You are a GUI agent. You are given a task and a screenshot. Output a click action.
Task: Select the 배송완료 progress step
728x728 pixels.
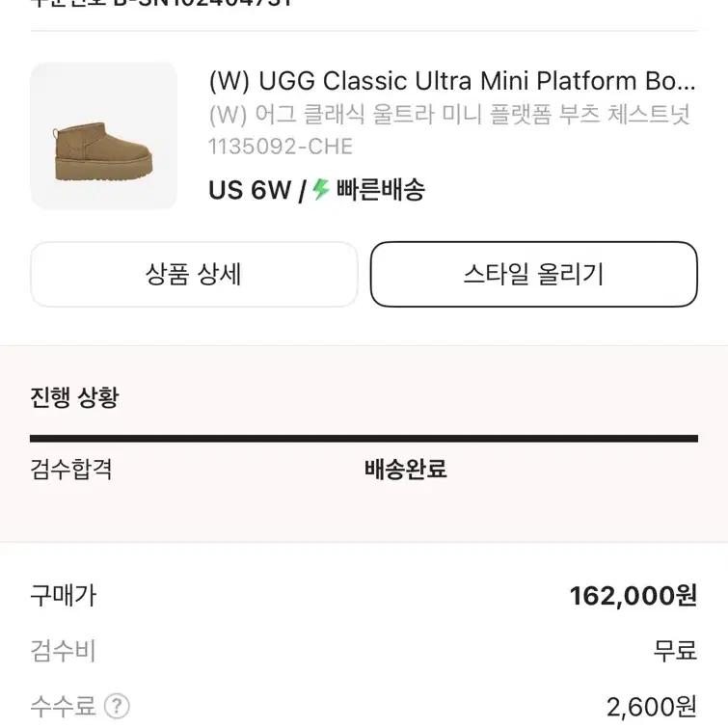pos(405,469)
